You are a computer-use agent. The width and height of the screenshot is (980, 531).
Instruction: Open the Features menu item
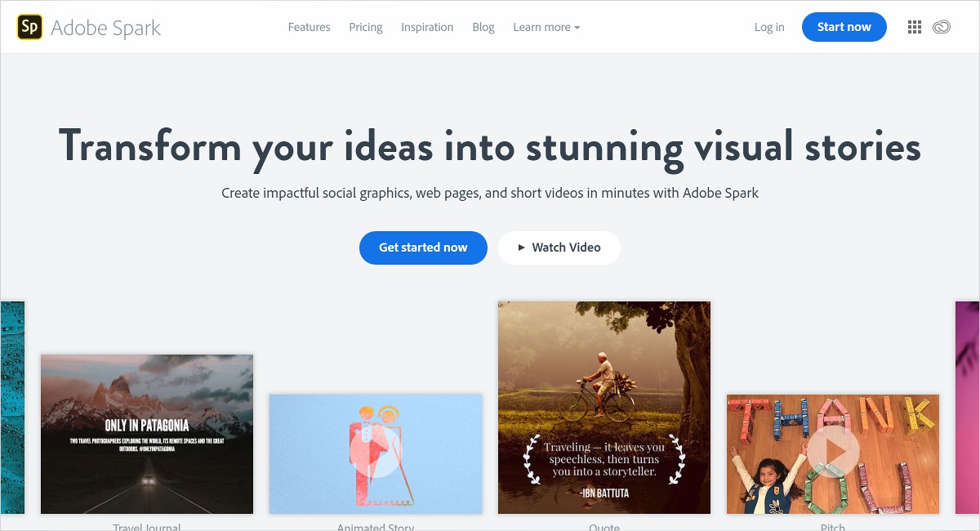pyautogui.click(x=309, y=27)
